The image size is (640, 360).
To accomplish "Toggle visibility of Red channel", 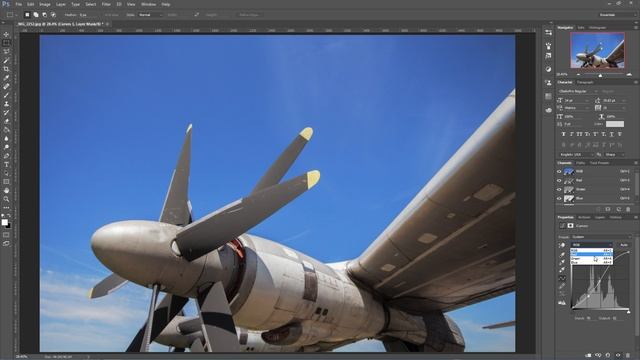I will (559, 180).
